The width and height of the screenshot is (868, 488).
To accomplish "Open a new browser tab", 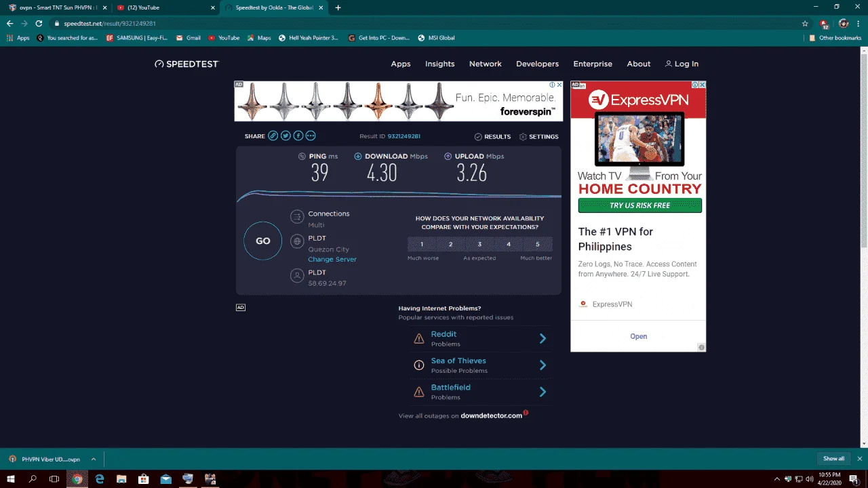I will coord(338,7).
